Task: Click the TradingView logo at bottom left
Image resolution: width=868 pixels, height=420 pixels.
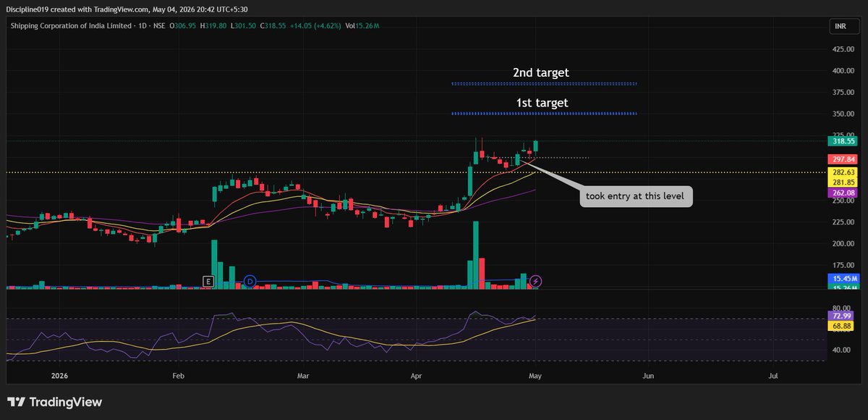Action: pos(55,402)
